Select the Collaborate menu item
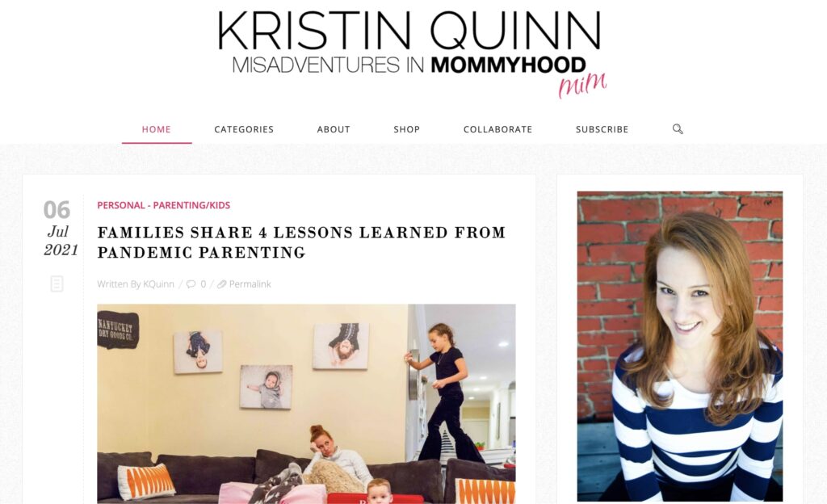 click(497, 129)
